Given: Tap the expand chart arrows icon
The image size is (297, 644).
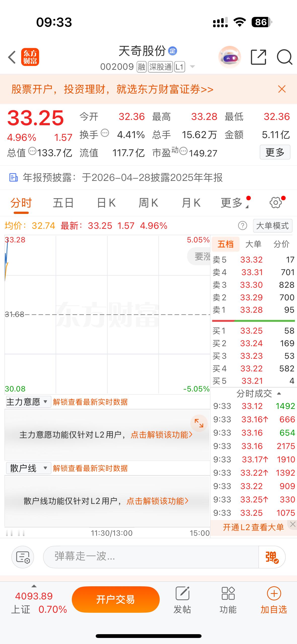Looking at the screenshot, I should click(x=199, y=423).
